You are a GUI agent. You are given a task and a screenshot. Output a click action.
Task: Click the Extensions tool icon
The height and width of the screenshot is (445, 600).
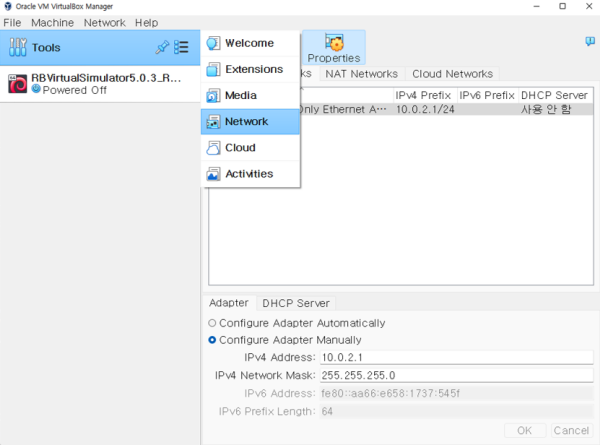point(213,69)
